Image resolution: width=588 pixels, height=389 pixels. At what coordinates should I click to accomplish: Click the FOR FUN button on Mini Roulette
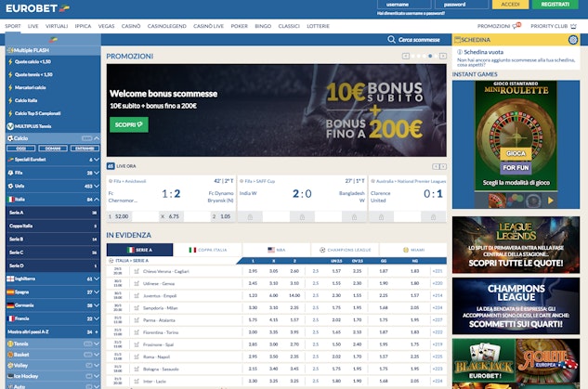(x=516, y=167)
